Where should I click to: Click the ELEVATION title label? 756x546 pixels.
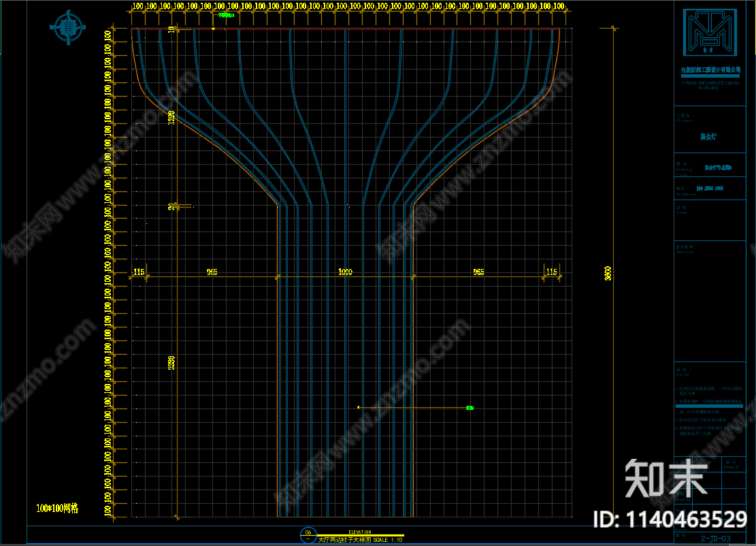coord(360,532)
